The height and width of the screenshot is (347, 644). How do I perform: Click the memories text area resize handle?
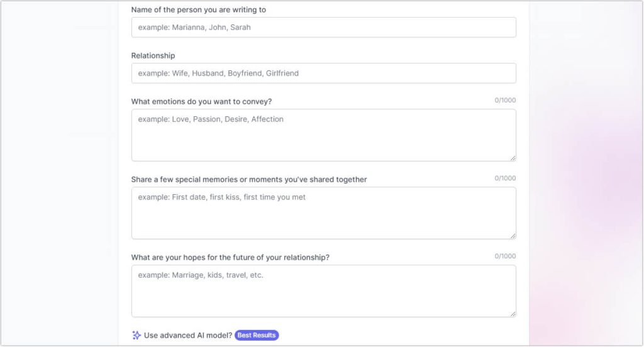click(x=513, y=236)
